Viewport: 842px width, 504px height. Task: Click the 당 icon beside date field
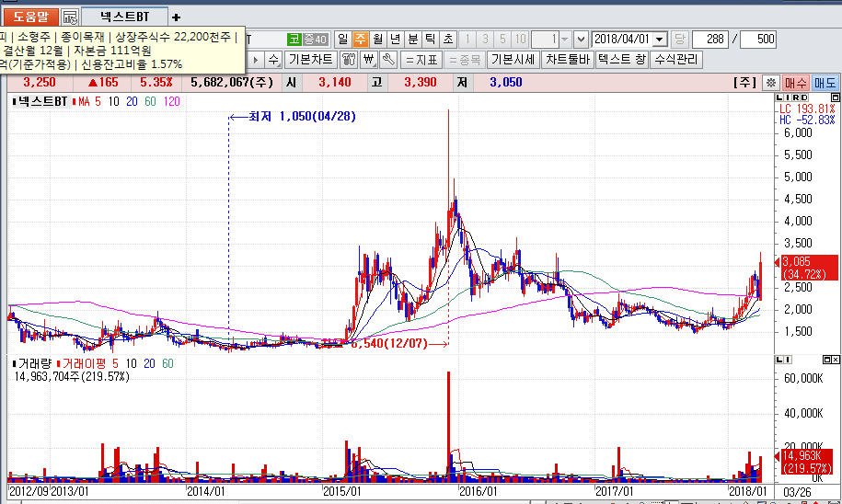680,39
